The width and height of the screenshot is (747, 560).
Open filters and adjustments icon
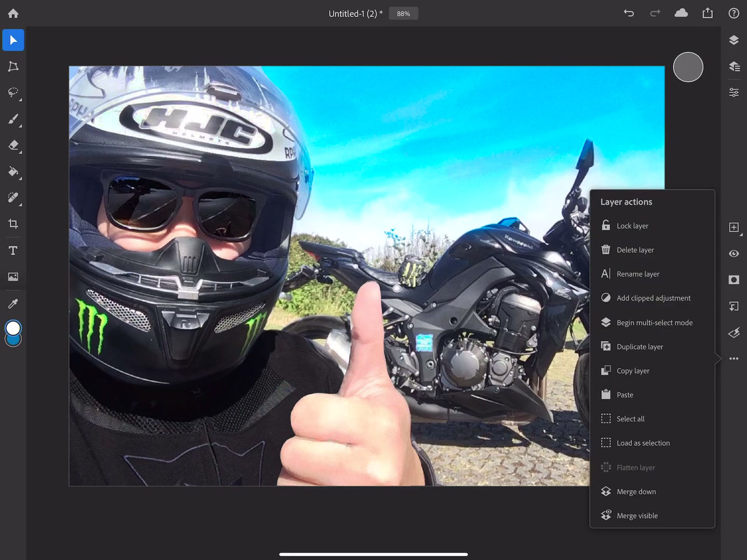pyautogui.click(x=734, y=333)
